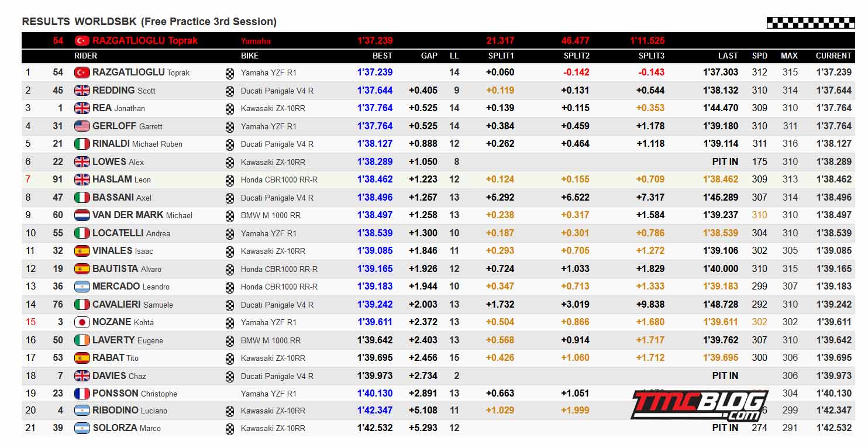Click 'PIT IN' in the LOWES row
Viewport: 868px width, 448px height.
click(x=725, y=162)
